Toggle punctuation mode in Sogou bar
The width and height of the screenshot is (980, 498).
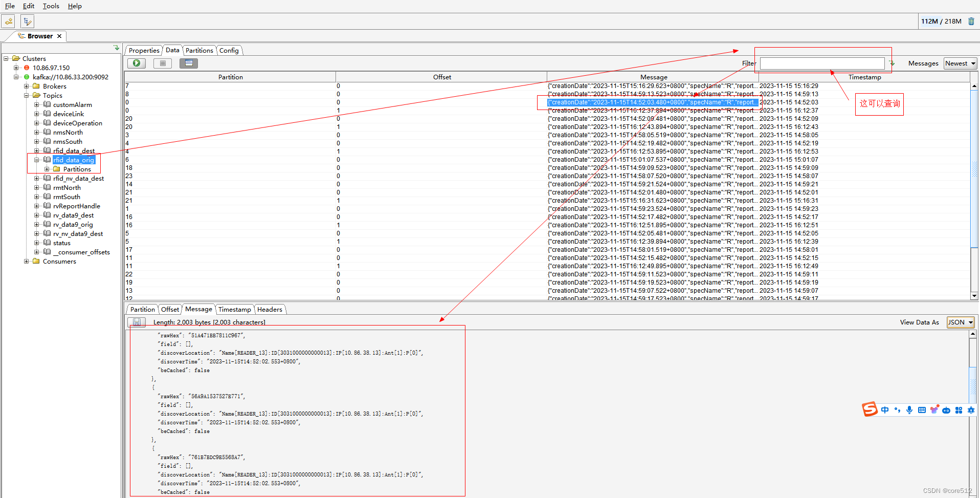(897, 410)
